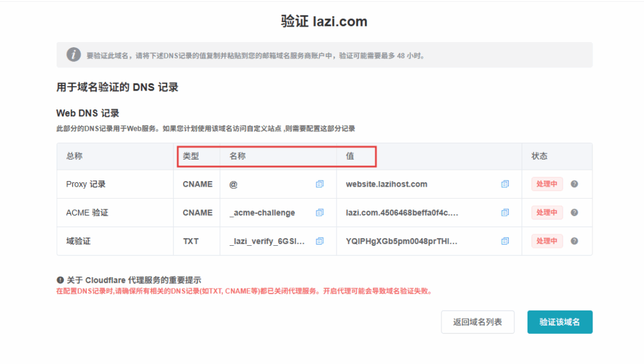Open help icon for Proxy 记录 status
Image resolution: width=644 pixels, height=364 pixels.
(x=574, y=184)
